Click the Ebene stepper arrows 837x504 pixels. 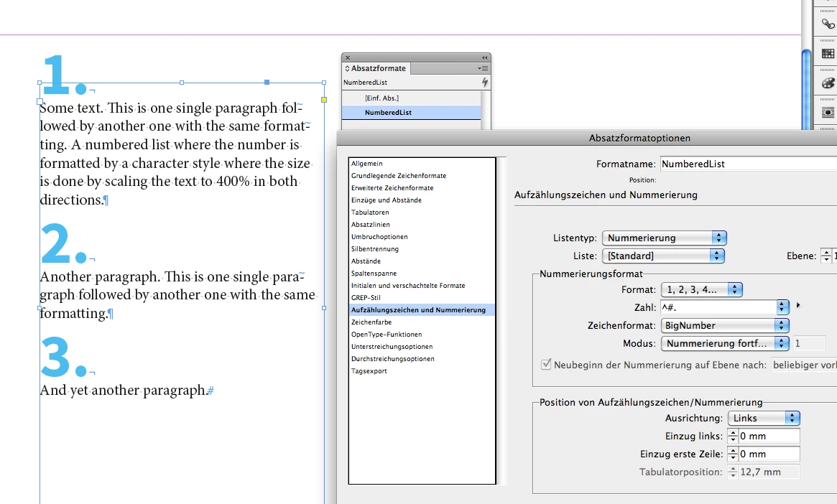point(826,256)
